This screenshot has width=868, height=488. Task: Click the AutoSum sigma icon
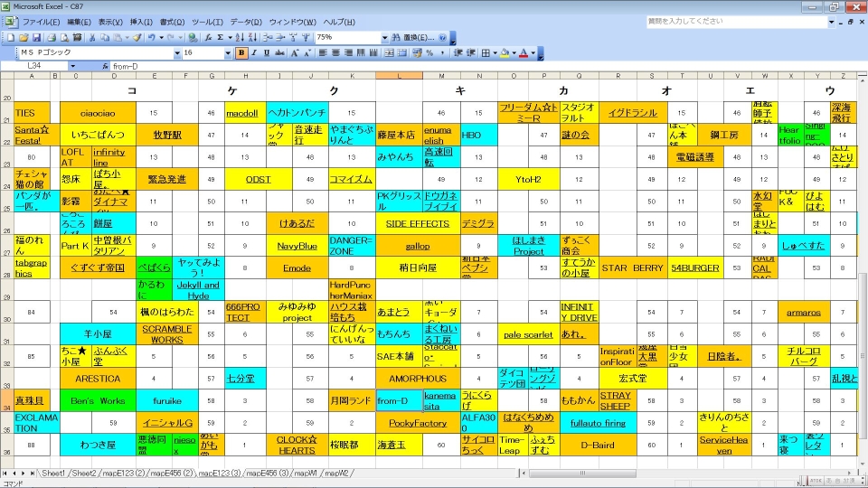pyautogui.click(x=221, y=38)
